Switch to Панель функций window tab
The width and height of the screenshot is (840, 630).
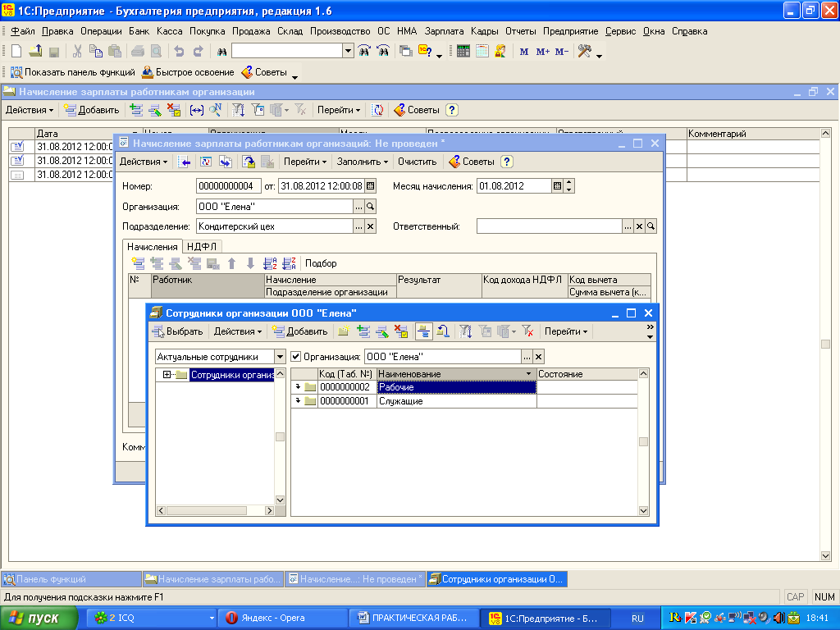tap(71, 579)
